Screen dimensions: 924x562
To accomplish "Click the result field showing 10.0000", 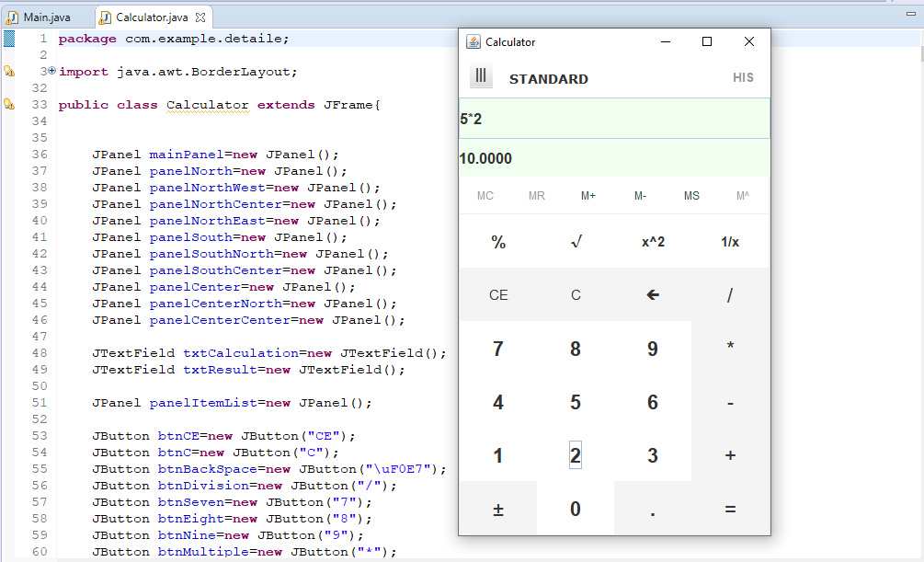I will point(614,158).
